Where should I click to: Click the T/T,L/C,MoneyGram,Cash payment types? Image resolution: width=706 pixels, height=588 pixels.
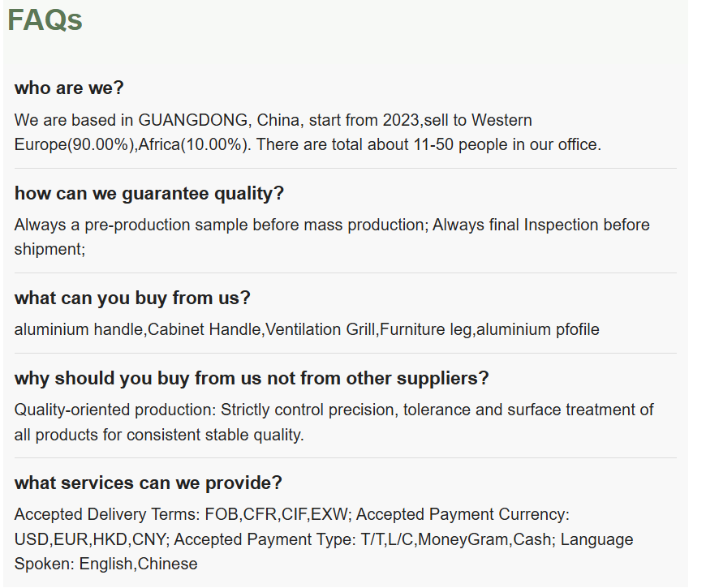pos(456,539)
